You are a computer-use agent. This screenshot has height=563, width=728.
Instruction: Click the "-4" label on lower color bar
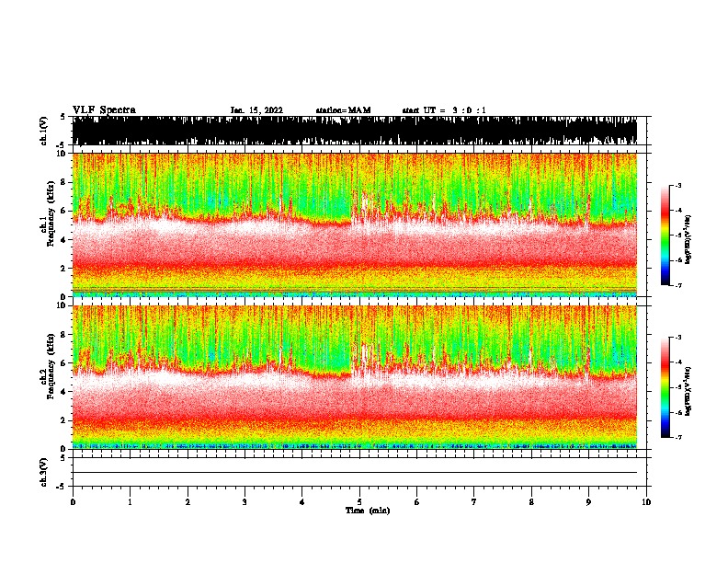click(x=678, y=362)
